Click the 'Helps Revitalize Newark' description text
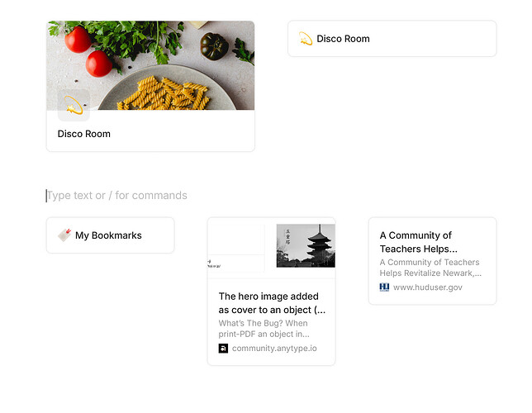The height and width of the screenshot is (413, 532). coord(430,273)
